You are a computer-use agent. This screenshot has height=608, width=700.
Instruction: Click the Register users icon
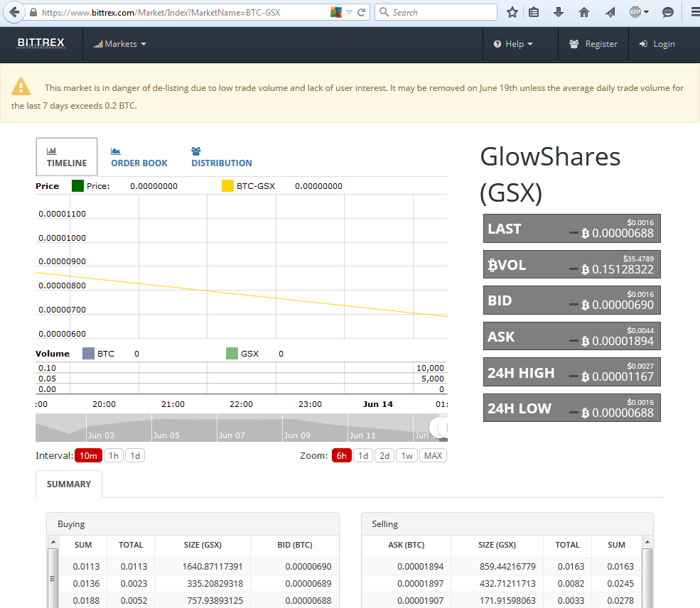tap(574, 44)
